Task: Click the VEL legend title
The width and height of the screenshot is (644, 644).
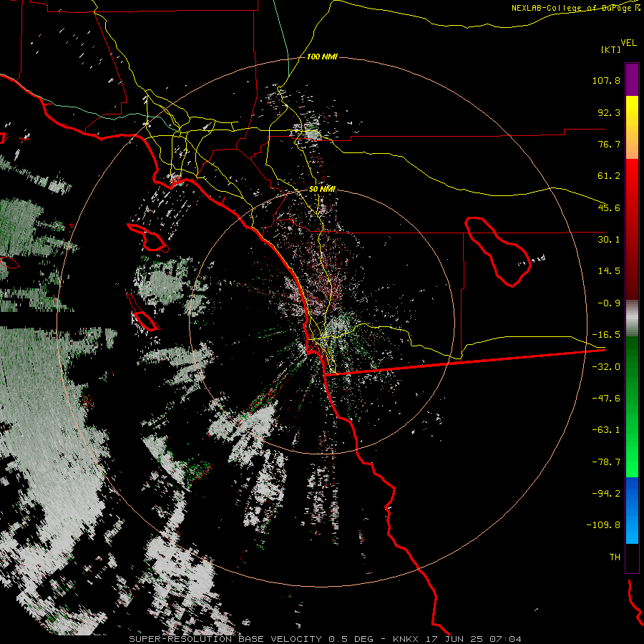Action: 628,43
